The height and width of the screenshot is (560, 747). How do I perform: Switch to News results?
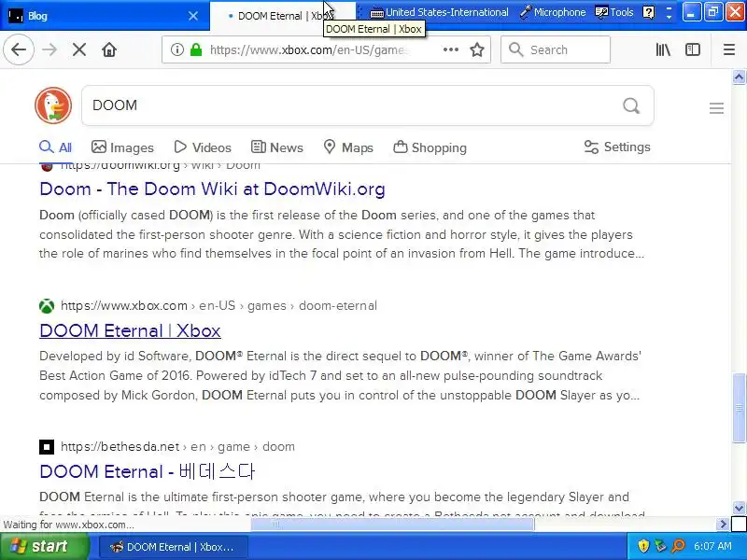click(276, 147)
